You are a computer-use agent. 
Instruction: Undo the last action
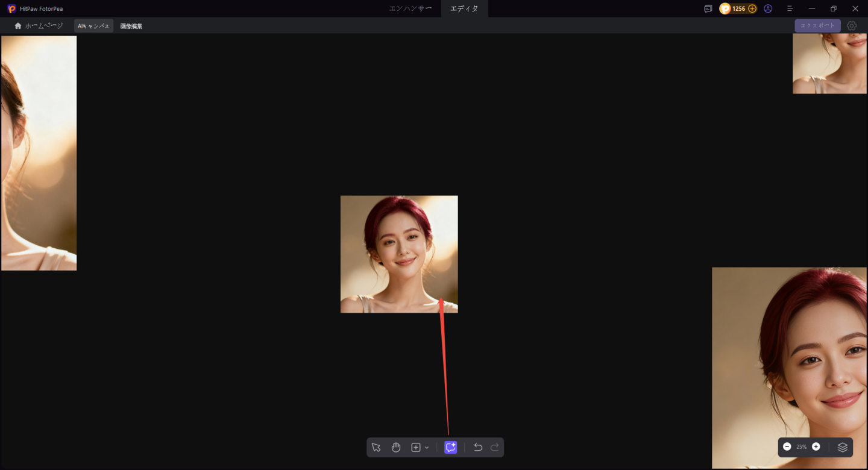(478, 447)
